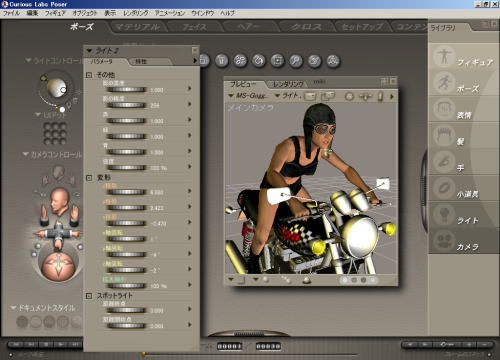Click the ライブラリ palette tab
This screenshot has width=500, height=360.
[443, 28]
